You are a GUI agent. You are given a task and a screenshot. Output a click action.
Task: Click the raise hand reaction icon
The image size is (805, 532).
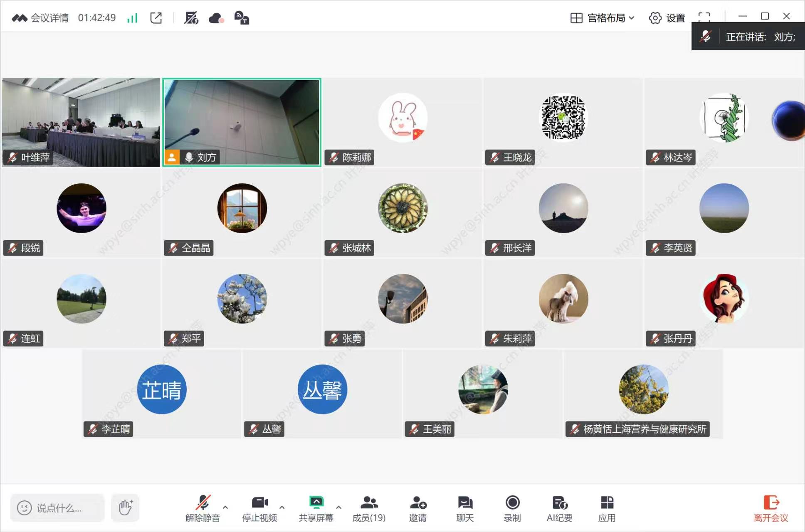pos(125,507)
